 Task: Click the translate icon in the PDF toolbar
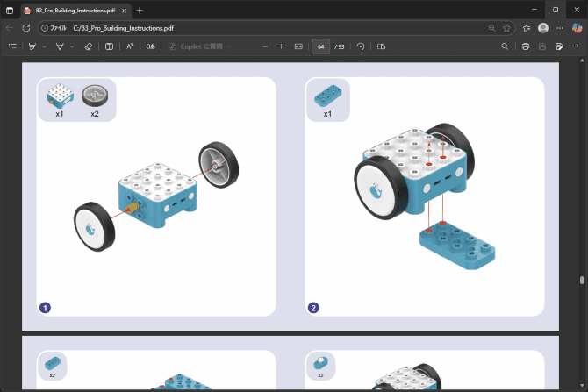(x=150, y=46)
